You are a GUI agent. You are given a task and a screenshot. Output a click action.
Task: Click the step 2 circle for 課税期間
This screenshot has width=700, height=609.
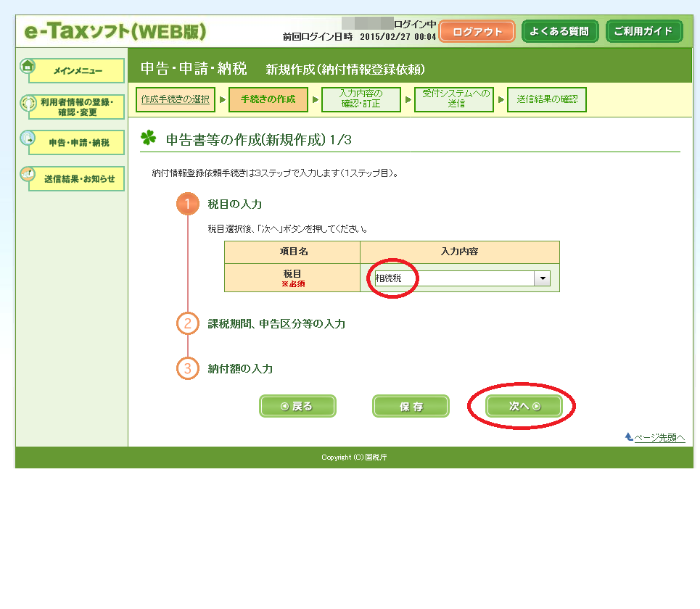pos(188,323)
